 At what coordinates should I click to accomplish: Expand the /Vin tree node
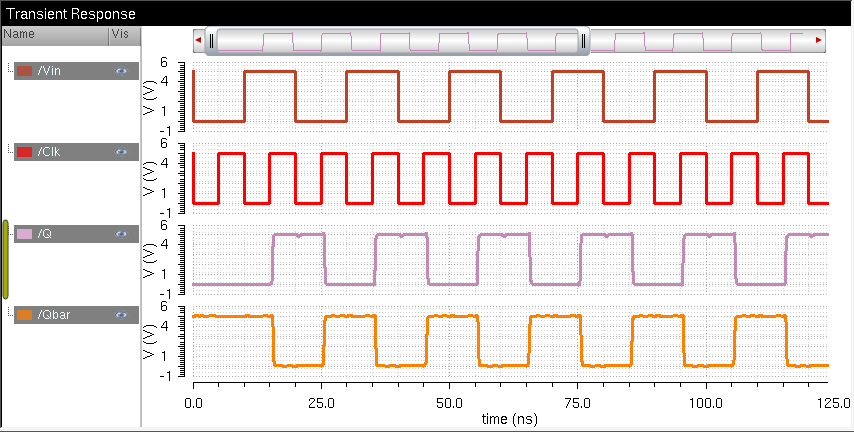coord(9,68)
